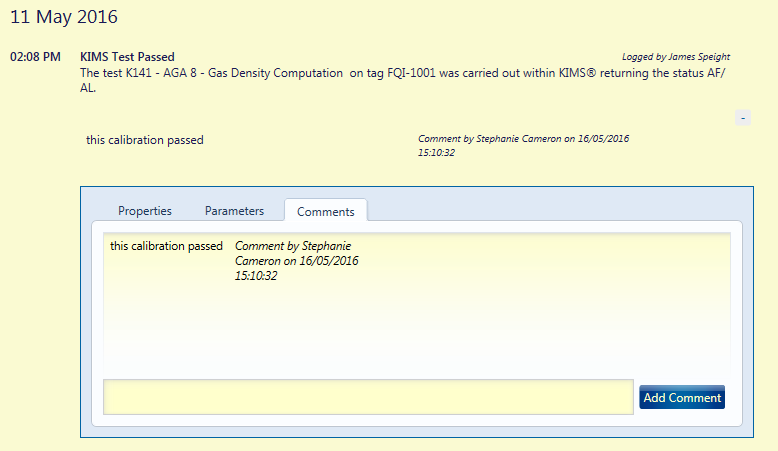Click the empty area of the Comments list

coord(417,327)
